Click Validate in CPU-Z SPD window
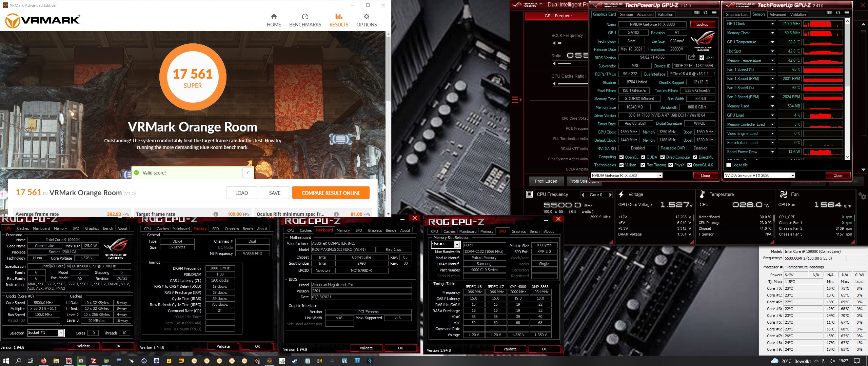 coord(510,349)
